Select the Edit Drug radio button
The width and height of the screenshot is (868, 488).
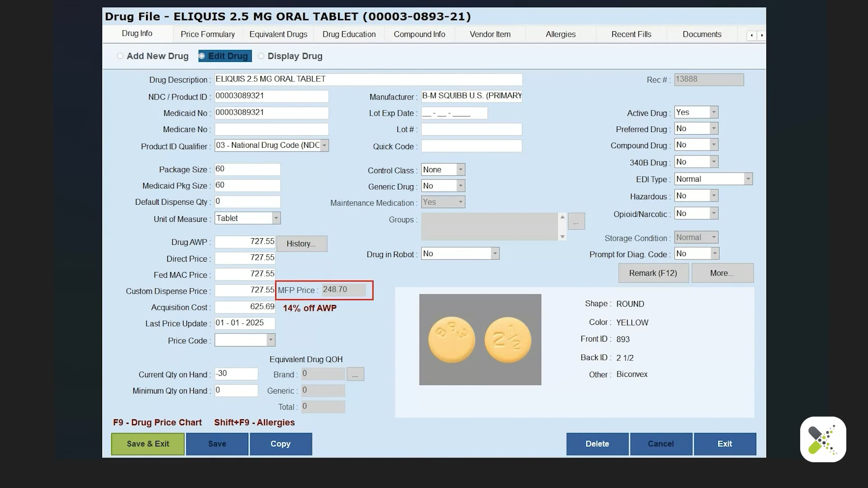click(202, 56)
